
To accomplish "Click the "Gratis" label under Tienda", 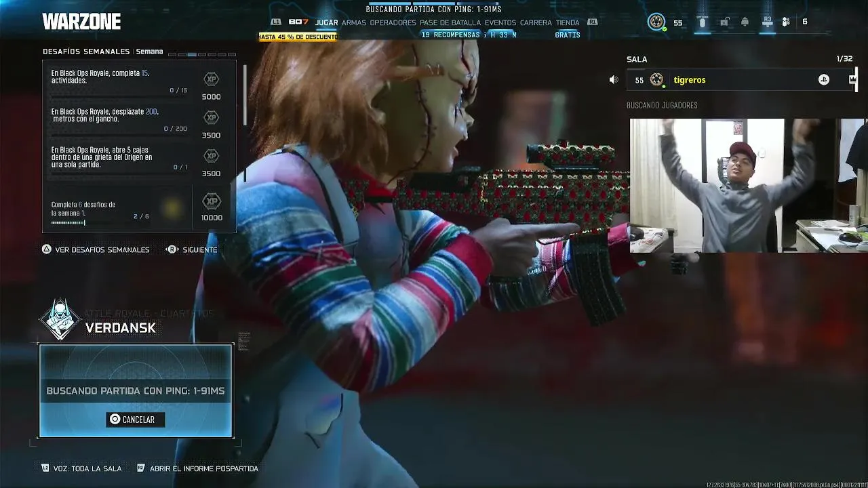I will tap(568, 35).
